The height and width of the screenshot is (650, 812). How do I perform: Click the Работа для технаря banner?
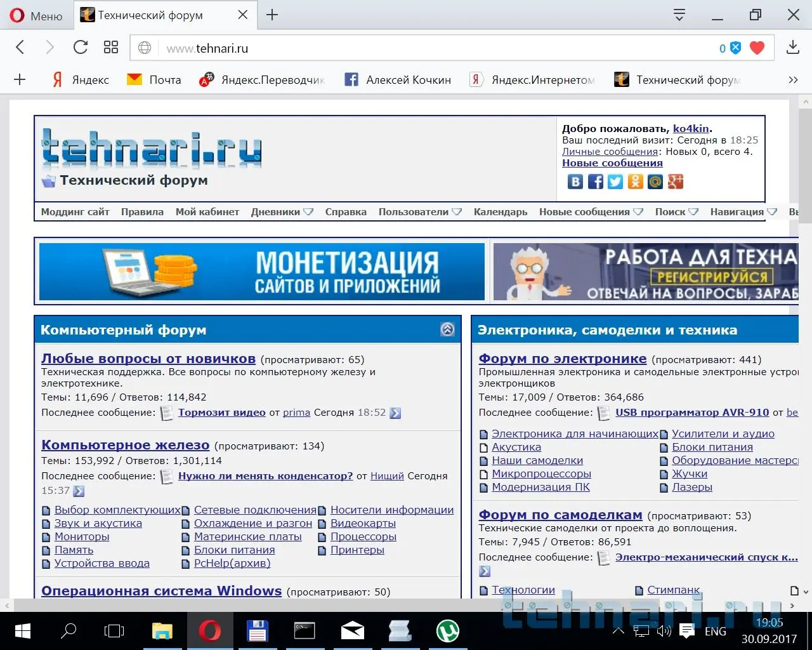(646, 272)
